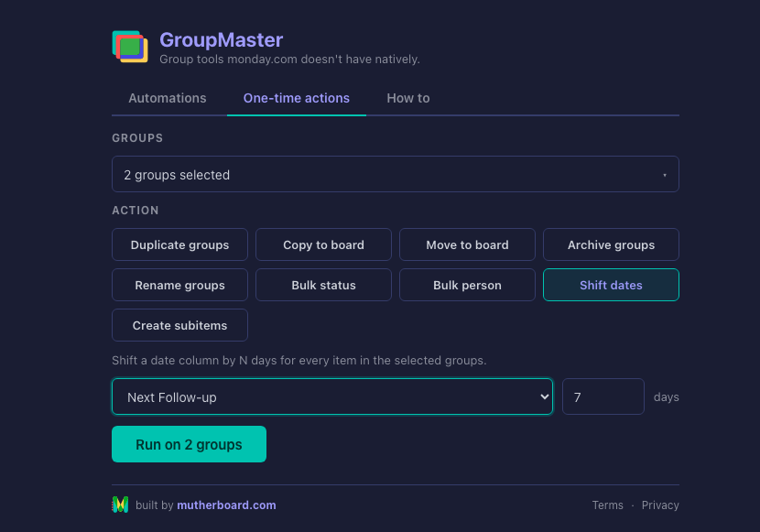The image size is (760, 532).
Task: Click Run on 2 groups button
Action: [x=189, y=444]
